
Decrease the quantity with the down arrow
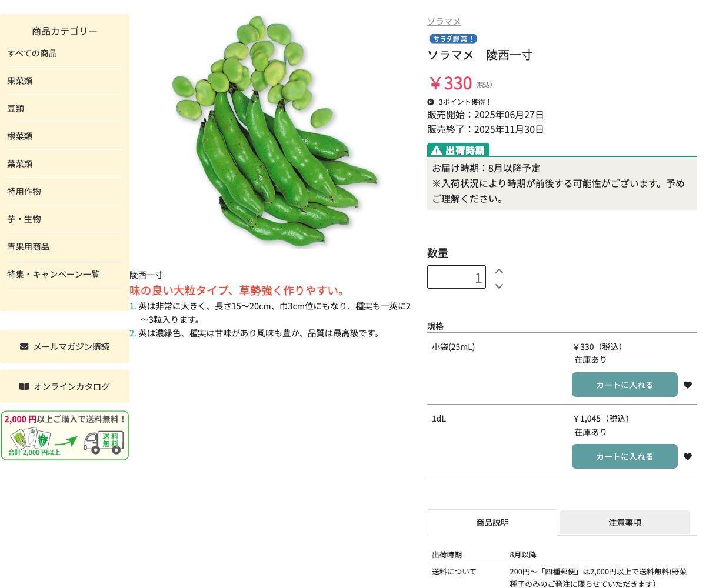[498, 286]
